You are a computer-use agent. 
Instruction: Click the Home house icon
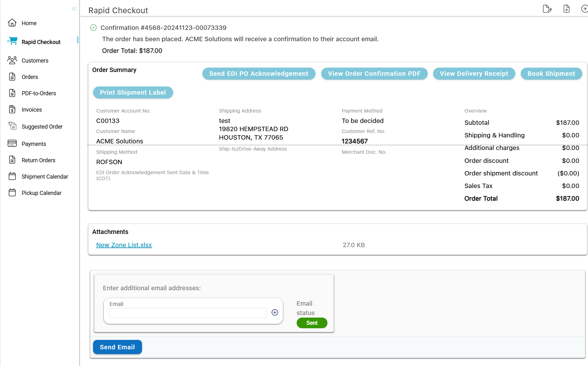point(12,23)
